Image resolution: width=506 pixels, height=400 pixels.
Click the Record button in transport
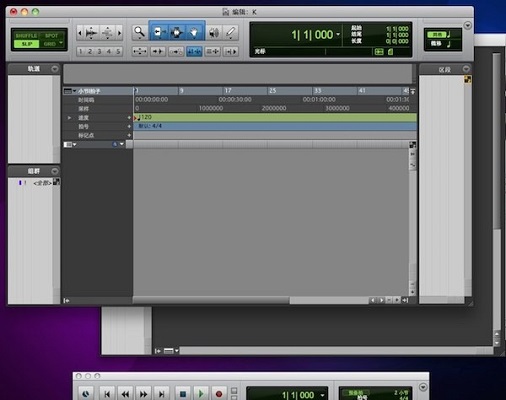(219, 394)
